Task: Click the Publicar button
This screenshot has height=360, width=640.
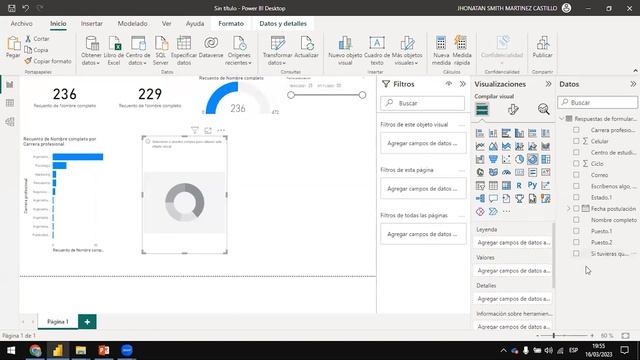Action: (542, 47)
